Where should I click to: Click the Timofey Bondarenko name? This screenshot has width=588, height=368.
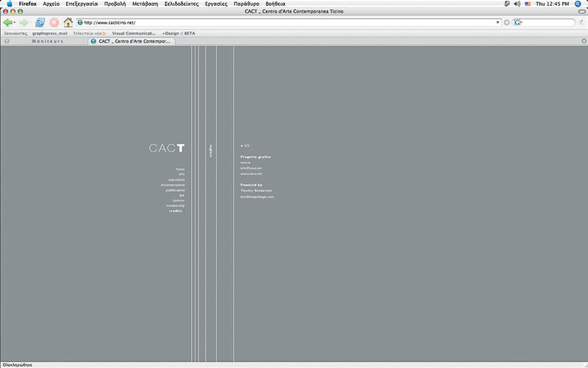256,191
